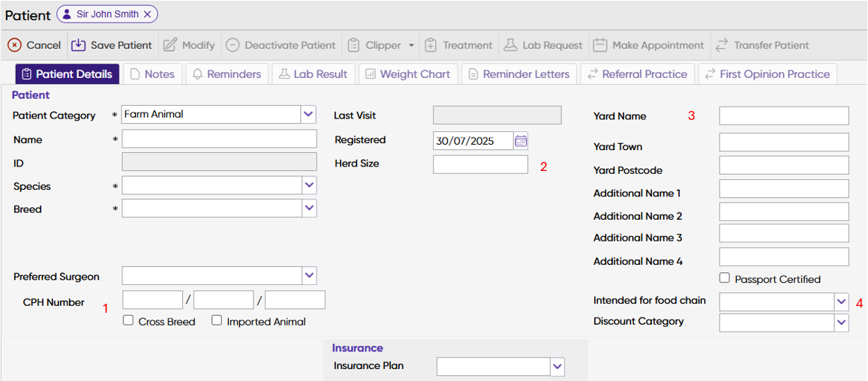
Task: Open the Referral Practice tab
Action: tap(637, 74)
